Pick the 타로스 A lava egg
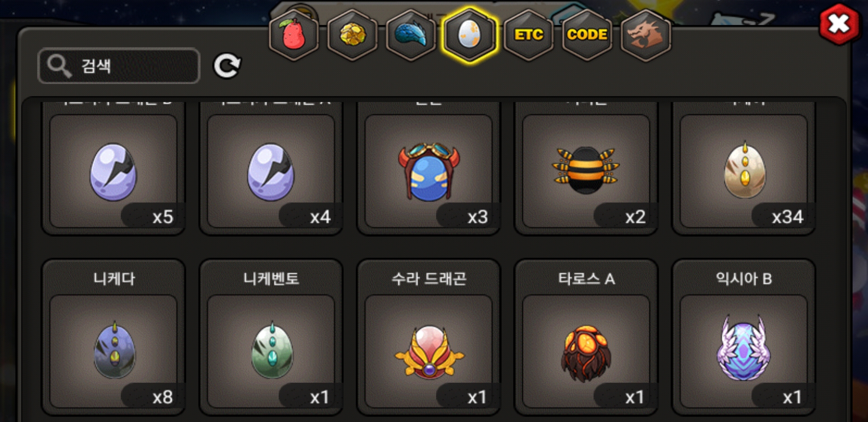Viewport: 868px width, 422px height. [586, 337]
